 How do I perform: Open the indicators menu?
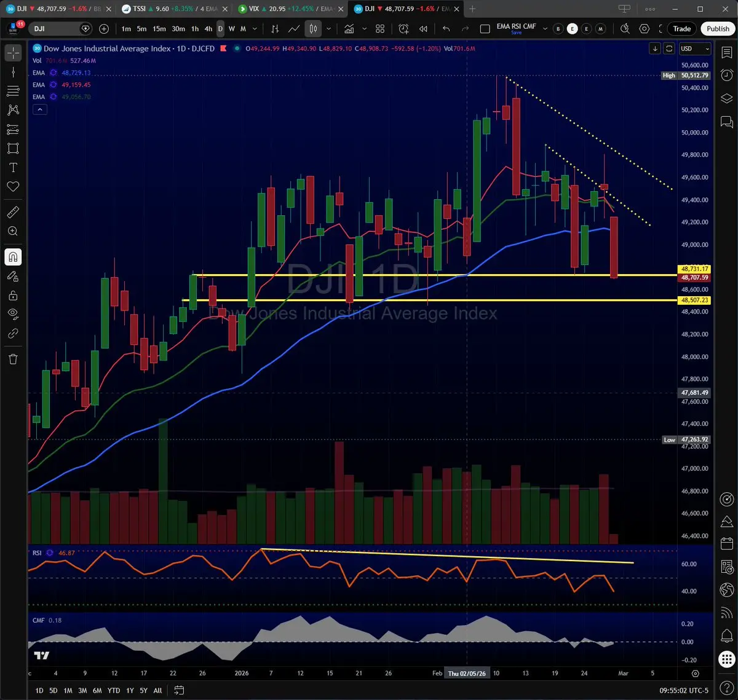click(349, 29)
